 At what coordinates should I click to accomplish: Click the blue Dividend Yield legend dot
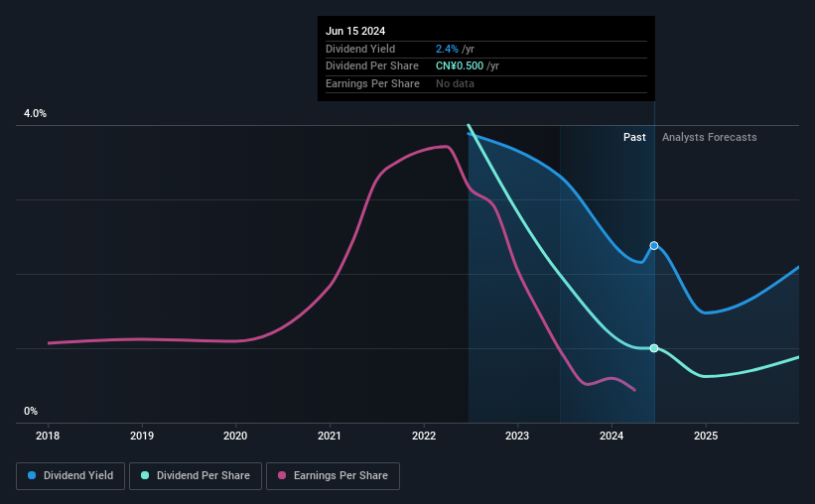32,476
